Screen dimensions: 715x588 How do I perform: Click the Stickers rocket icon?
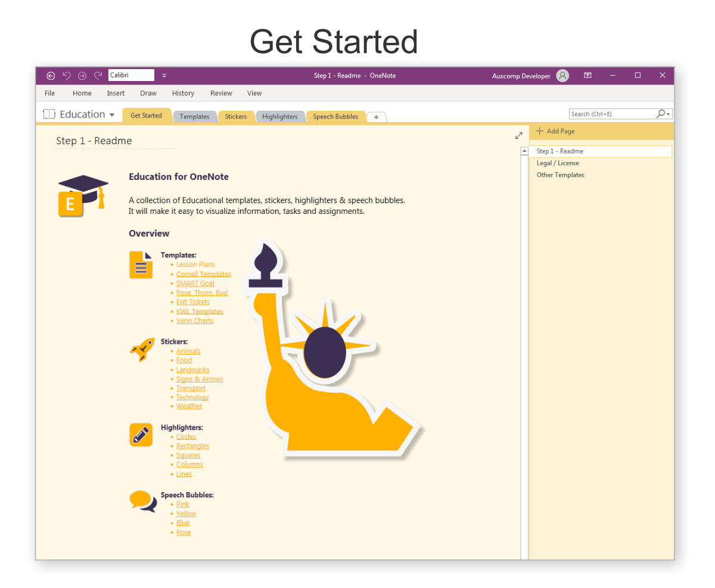click(142, 349)
